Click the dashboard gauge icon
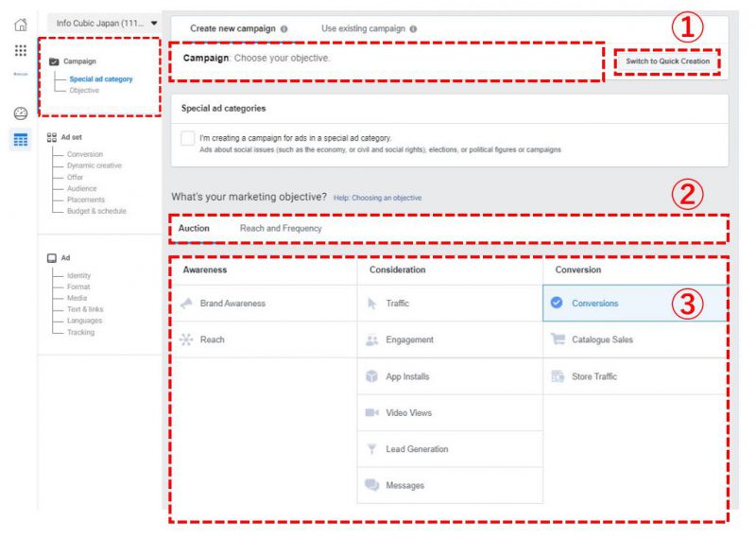This screenshot has width=756, height=539. [x=20, y=113]
